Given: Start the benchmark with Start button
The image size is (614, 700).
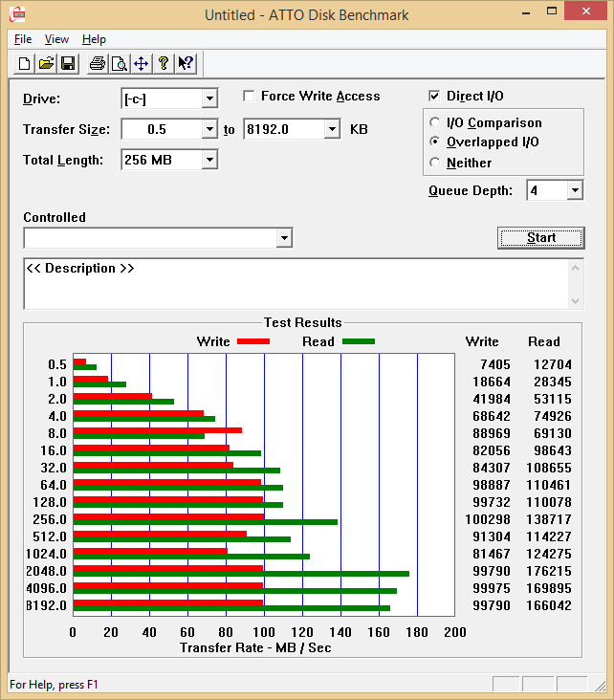Looking at the screenshot, I should point(541,237).
